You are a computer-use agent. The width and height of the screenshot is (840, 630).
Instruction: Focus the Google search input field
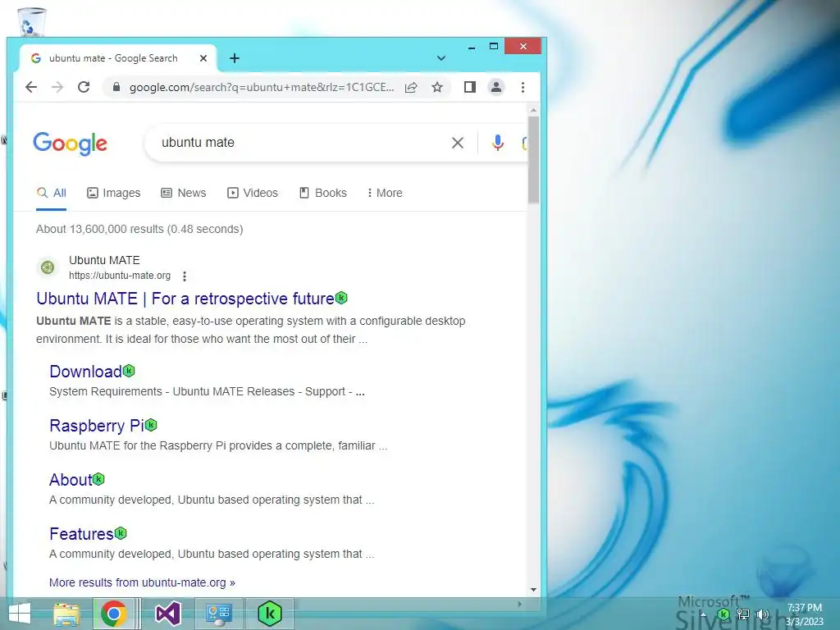[x=300, y=143]
